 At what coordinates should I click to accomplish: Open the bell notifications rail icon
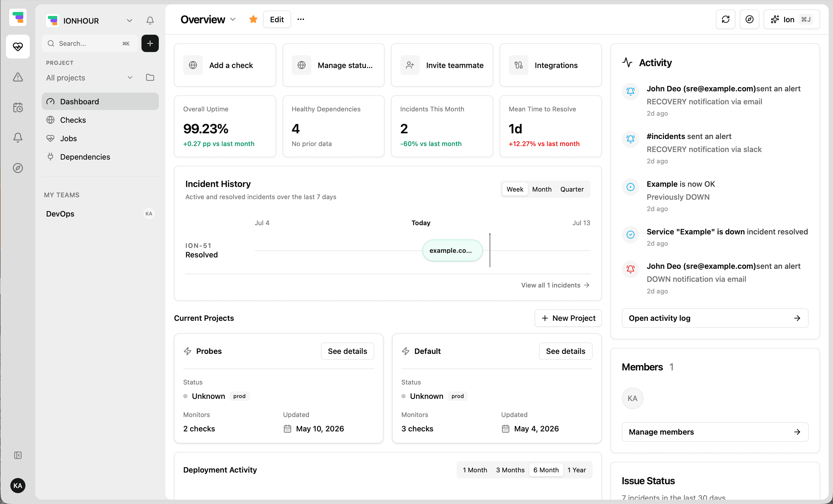[x=18, y=138]
